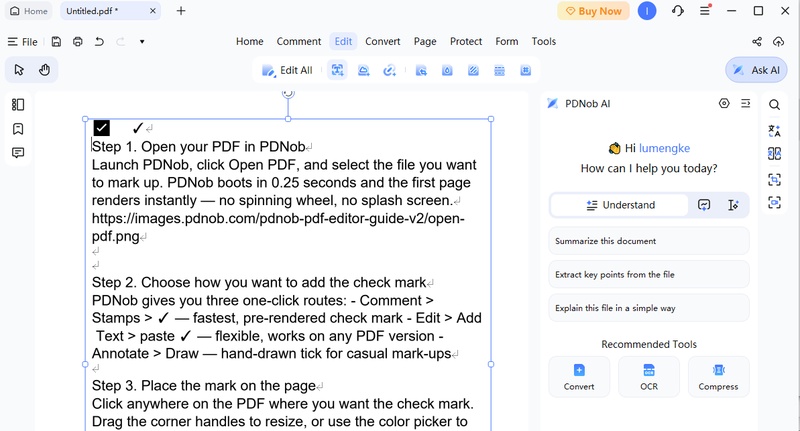Open the Tools tab
The image size is (800, 431).
544,41
